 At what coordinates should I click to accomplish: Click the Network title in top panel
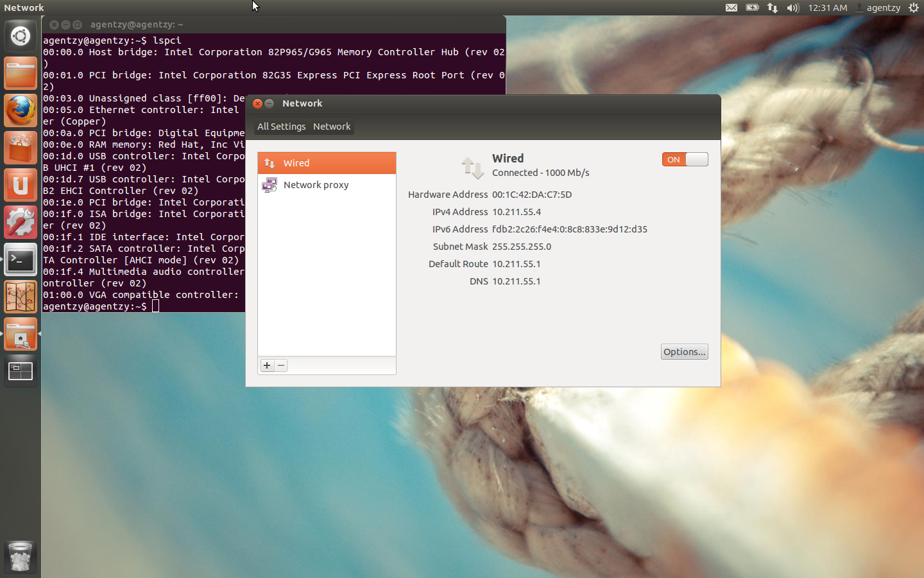coord(24,8)
